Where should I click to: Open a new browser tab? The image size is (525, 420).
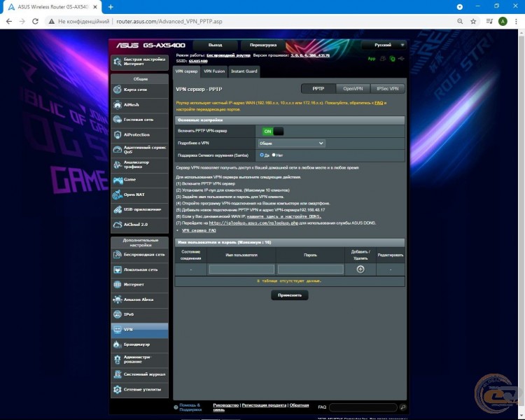111,7
